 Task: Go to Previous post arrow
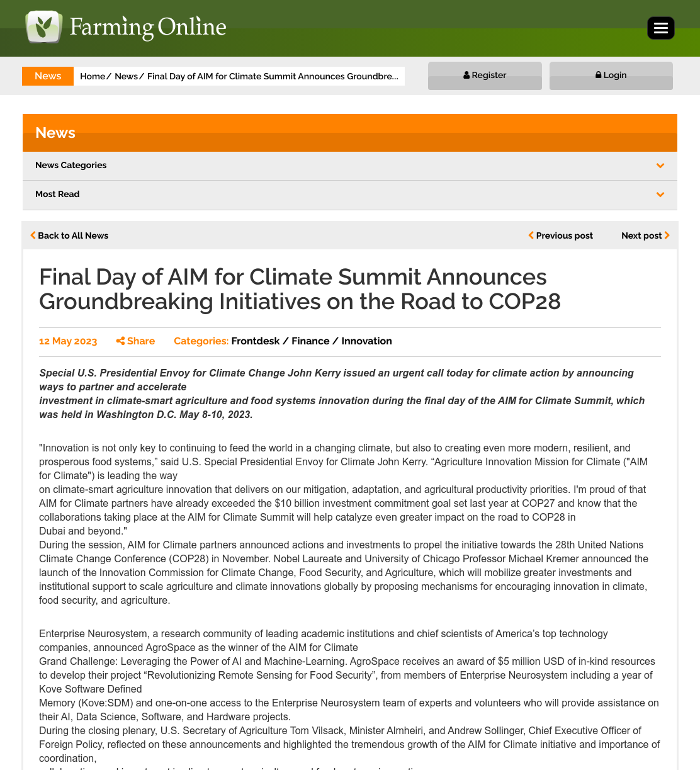pyautogui.click(x=531, y=235)
